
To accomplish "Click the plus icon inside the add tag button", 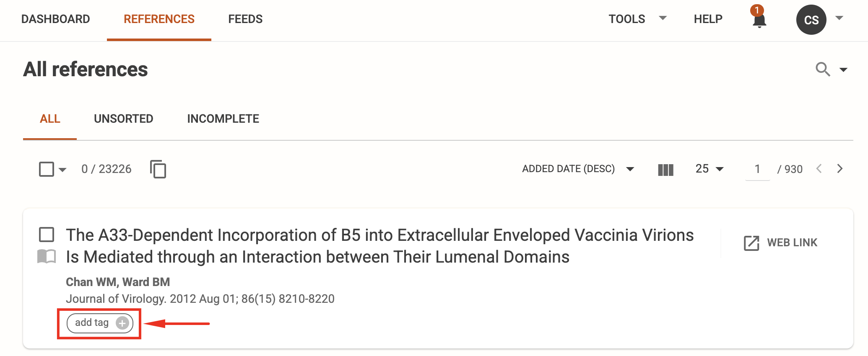I will (x=122, y=323).
